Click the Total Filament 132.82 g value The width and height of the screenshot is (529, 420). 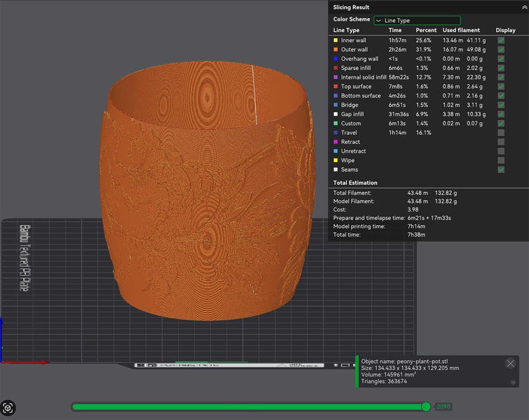[x=446, y=193]
